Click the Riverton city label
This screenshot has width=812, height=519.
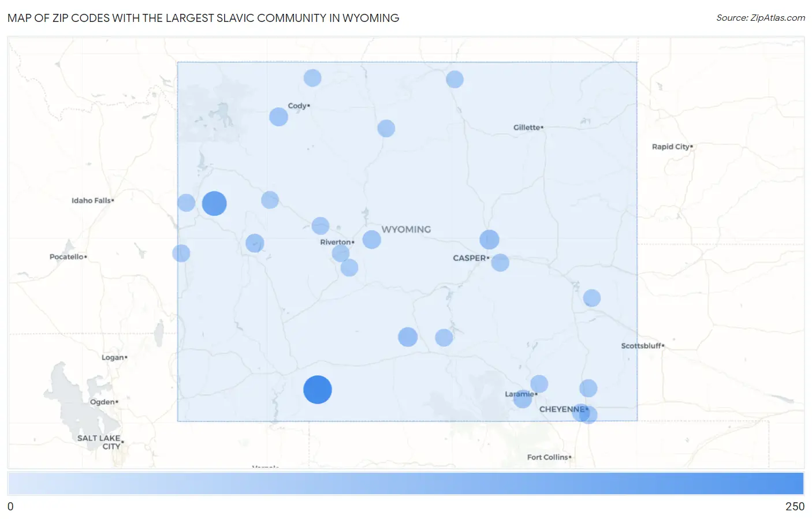pos(337,242)
